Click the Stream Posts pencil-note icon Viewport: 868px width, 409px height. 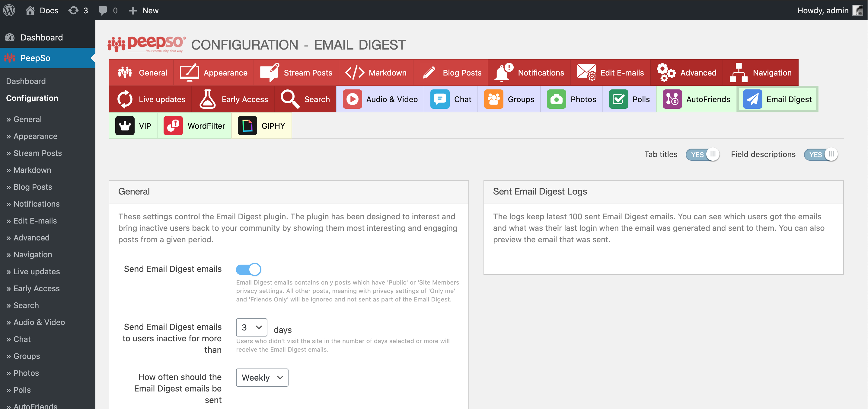[270, 72]
